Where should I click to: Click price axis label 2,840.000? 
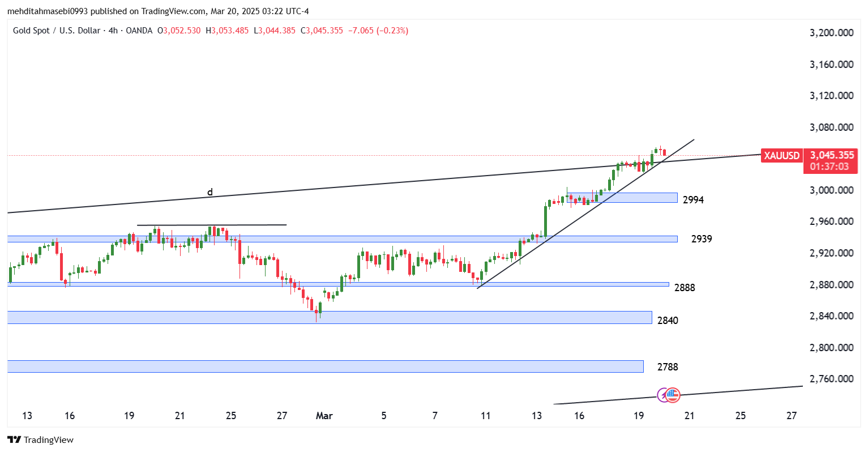tap(832, 316)
